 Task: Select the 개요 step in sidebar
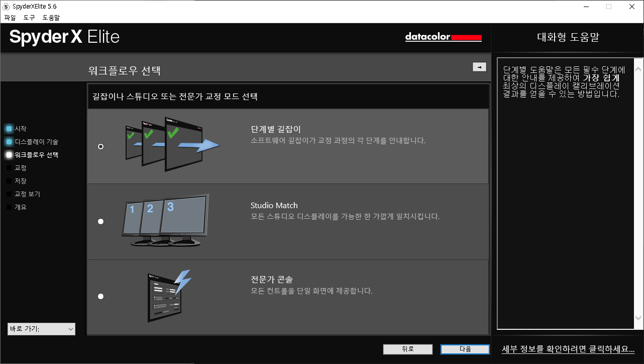[21, 207]
